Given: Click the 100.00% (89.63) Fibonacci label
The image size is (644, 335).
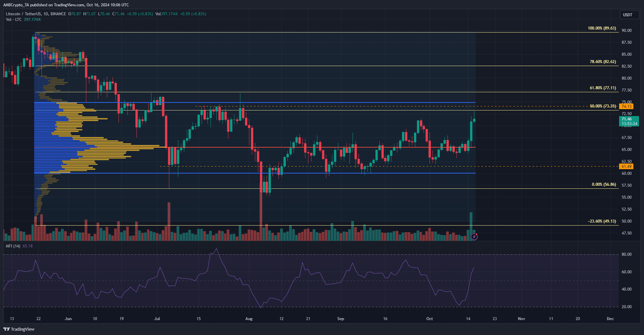Looking at the screenshot, I should pyautogui.click(x=602, y=28).
